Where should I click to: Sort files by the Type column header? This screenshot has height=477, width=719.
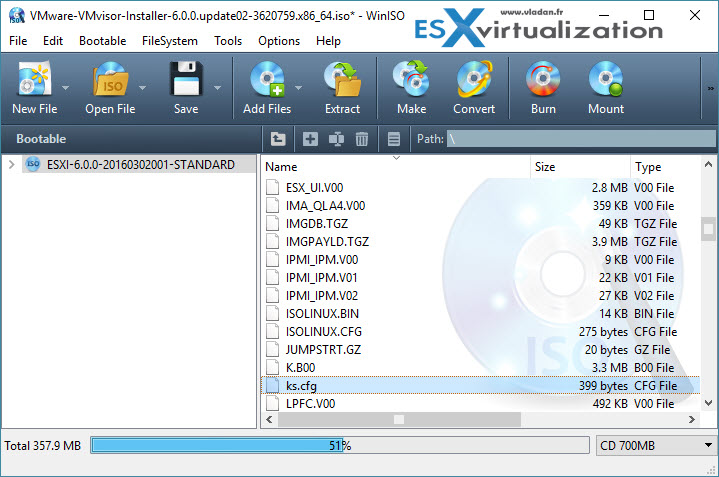click(665, 166)
